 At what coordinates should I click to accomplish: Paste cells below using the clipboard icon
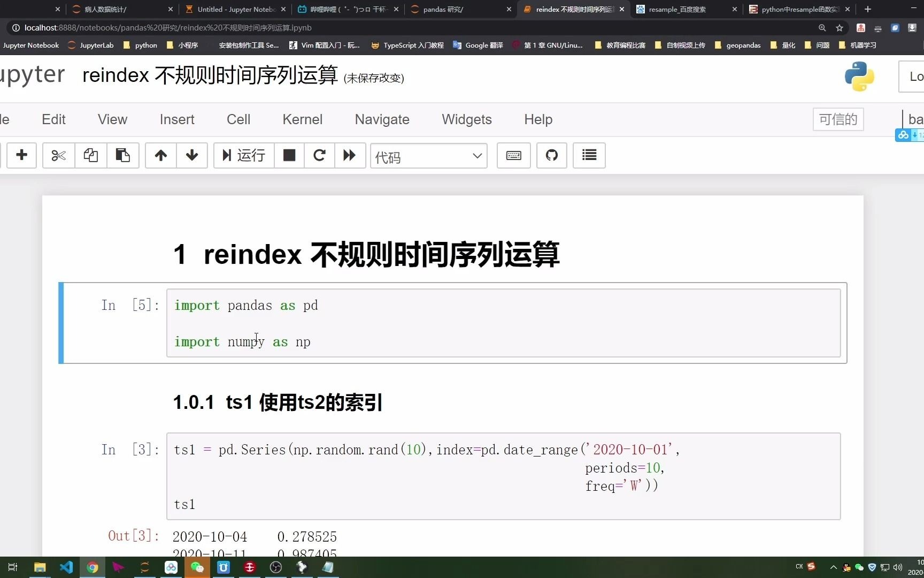click(123, 155)
